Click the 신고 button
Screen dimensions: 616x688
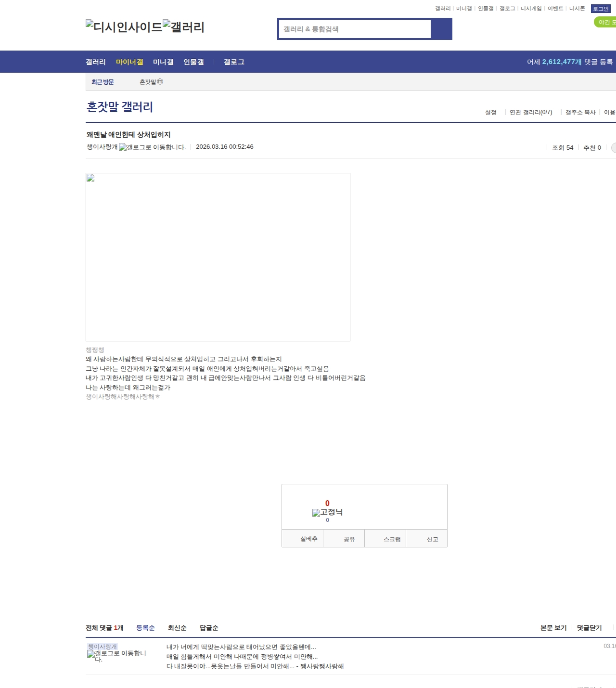coord(427,539)
